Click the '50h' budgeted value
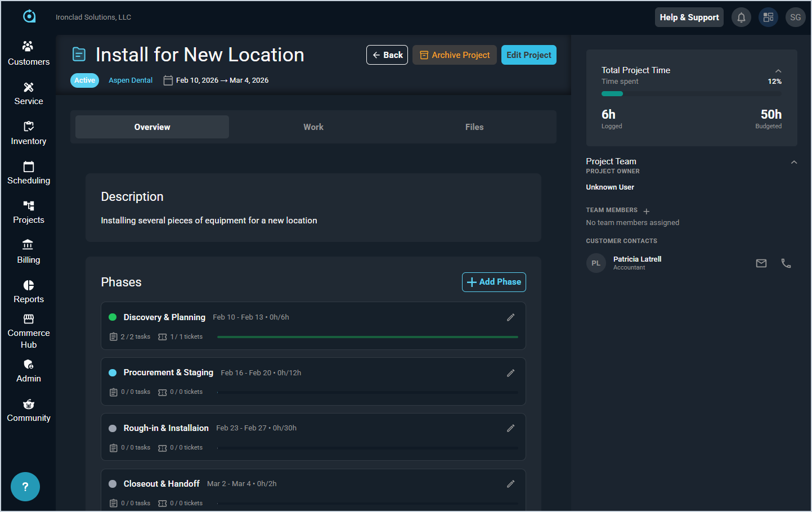The height and width of the screenshot is (512, 812). point(771,114)
